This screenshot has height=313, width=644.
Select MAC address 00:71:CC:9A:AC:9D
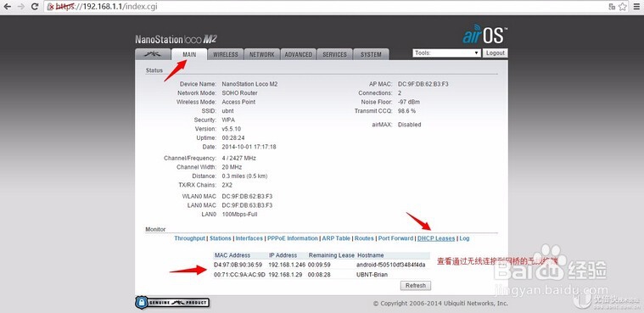239,274
